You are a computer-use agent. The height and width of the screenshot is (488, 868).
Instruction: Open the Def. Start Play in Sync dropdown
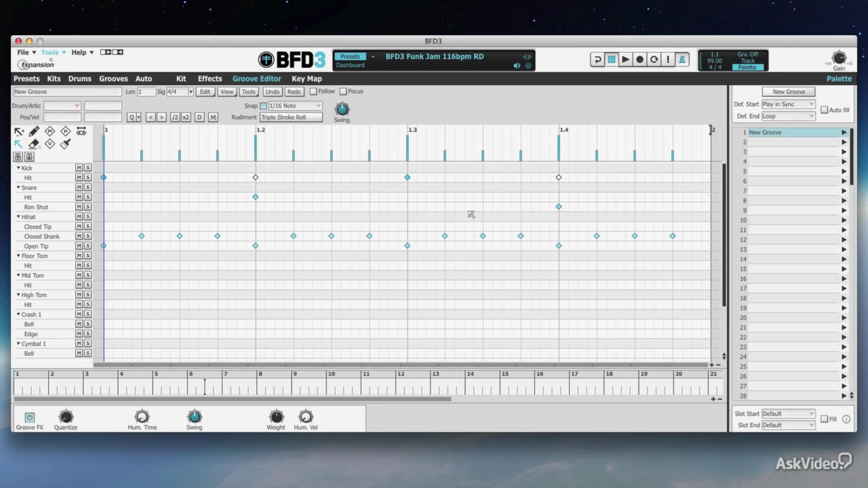788,104
